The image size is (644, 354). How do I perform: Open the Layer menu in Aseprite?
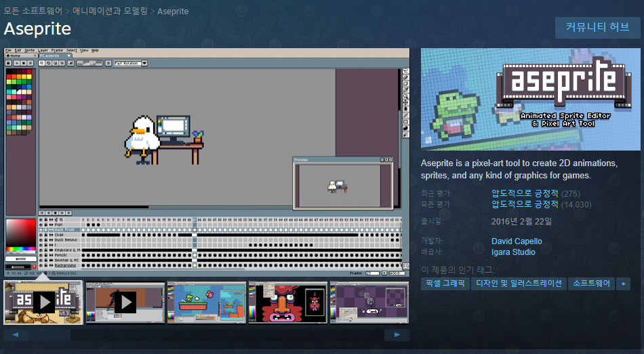click(43, 50)
